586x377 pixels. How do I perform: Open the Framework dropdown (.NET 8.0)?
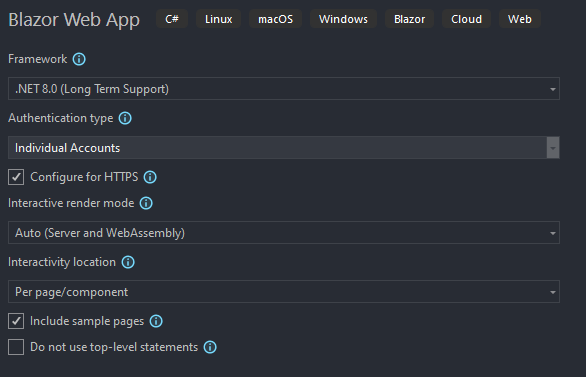(284, 89)
